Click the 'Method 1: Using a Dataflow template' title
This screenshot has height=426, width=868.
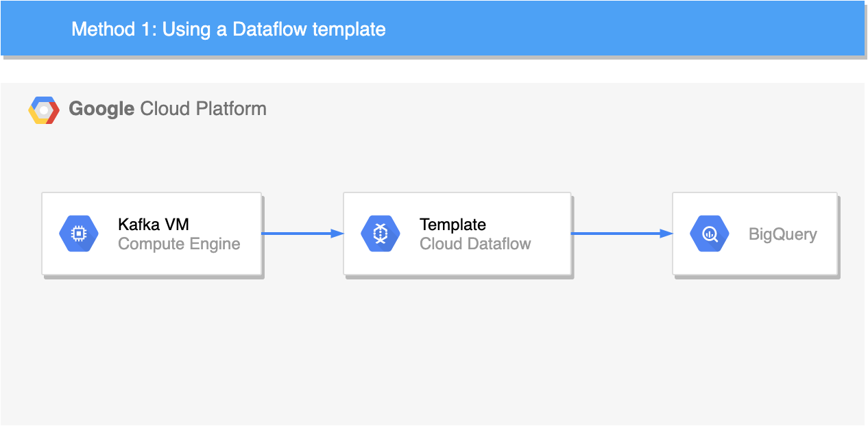228,29
